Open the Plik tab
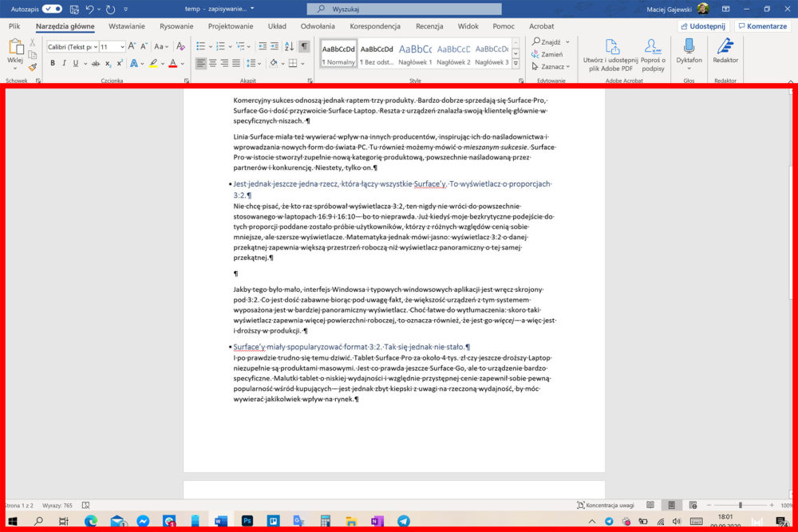The height and width of the screenshot is (532, 798). pyautogui.click(x=14, y=26)
